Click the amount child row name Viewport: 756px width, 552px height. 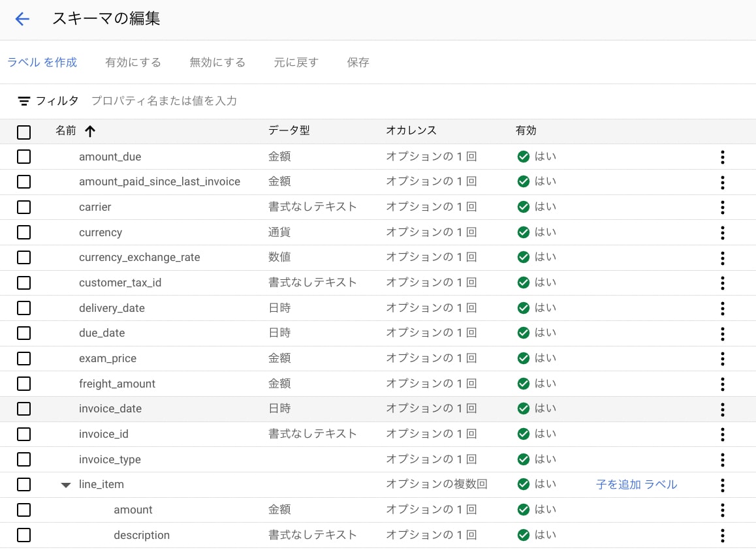tap(133, 510)
